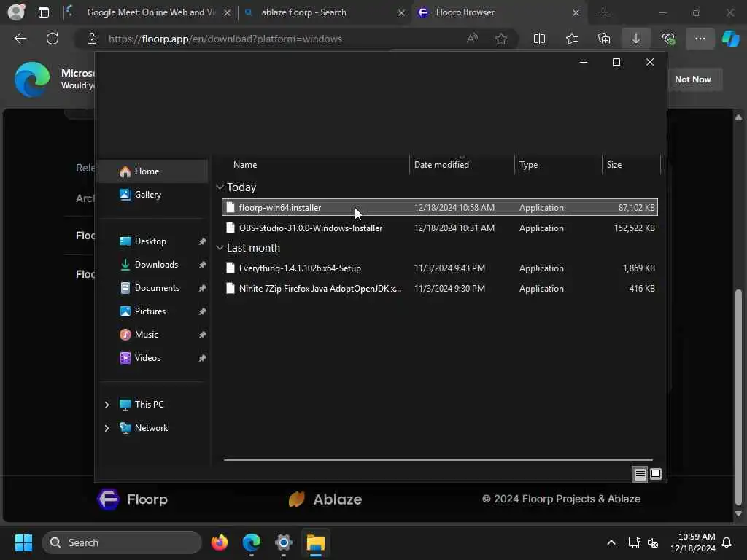Open Gallery in the navigation pane
This screenshot has width=747, height=560.
[152, 195]
